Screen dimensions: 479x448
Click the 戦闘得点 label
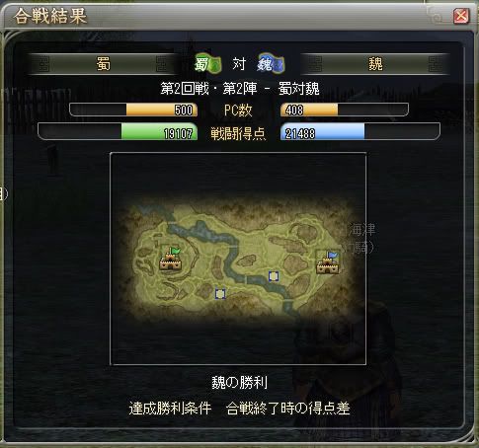pos(238,133)
